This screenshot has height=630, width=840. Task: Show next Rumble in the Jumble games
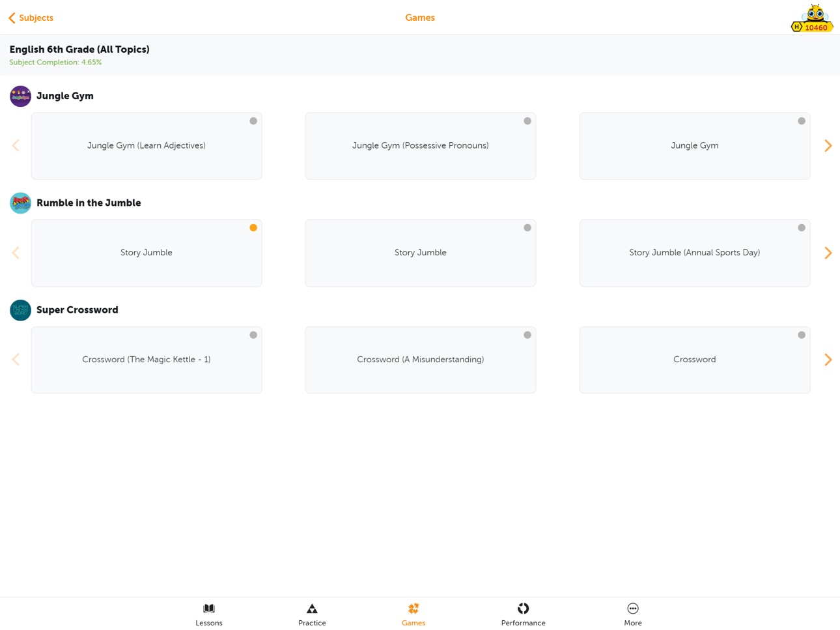(828, 253)
